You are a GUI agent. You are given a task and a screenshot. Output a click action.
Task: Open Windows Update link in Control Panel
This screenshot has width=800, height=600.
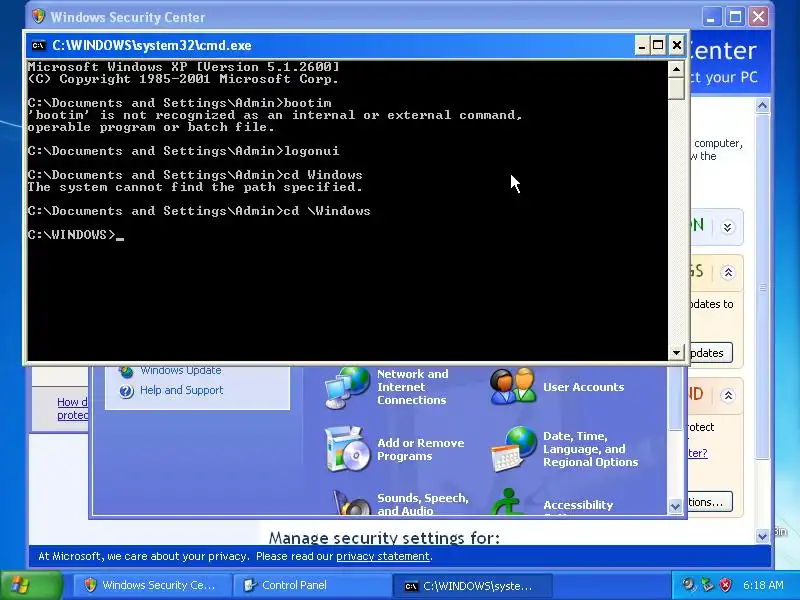(181, 371)
